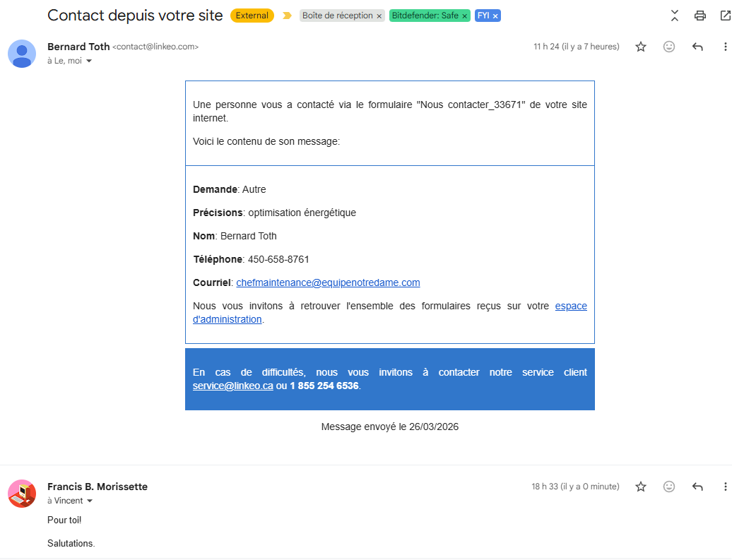Click the service@linkeo.ca link
732x560 pixels.
coord(232,386)
